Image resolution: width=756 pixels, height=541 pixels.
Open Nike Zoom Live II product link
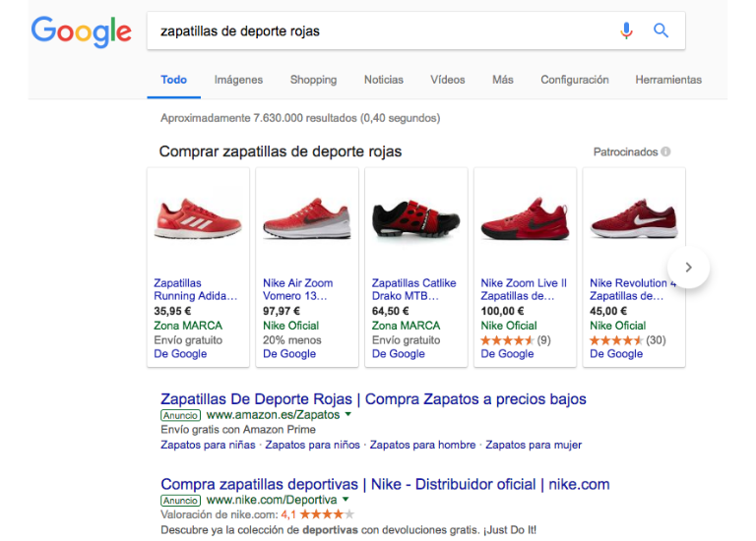point(524,289)
